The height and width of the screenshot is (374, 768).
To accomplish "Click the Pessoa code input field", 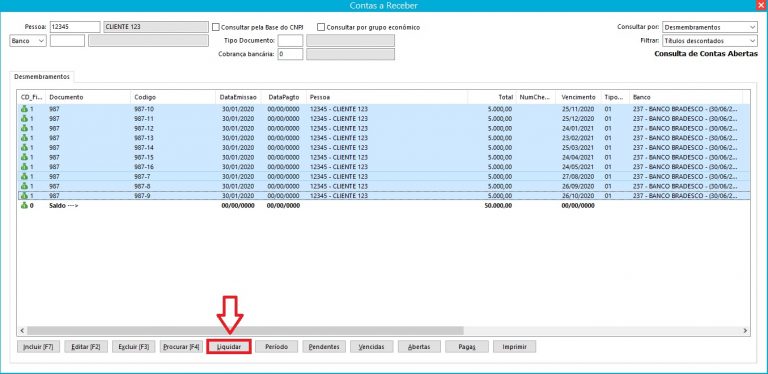I will [75, 27].
